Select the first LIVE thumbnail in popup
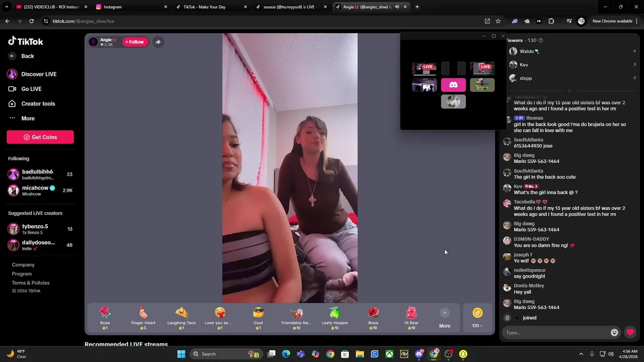Viewport: 644px width, 362px height. pos(424,68)
